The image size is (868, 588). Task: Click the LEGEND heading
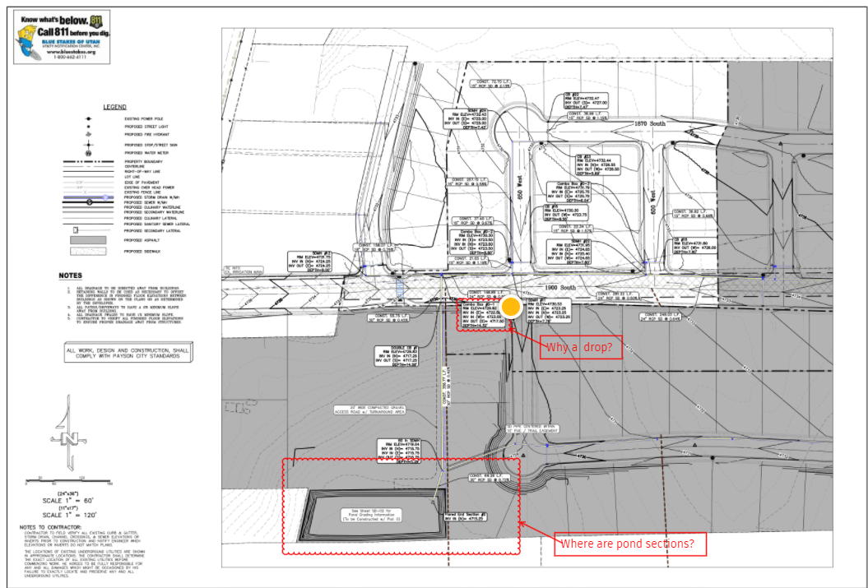tap(115, 107)
